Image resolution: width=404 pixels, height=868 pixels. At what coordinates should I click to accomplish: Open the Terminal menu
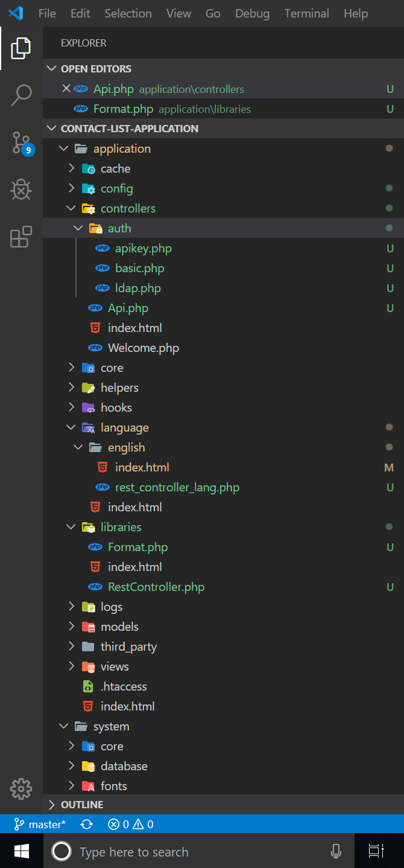306,13
